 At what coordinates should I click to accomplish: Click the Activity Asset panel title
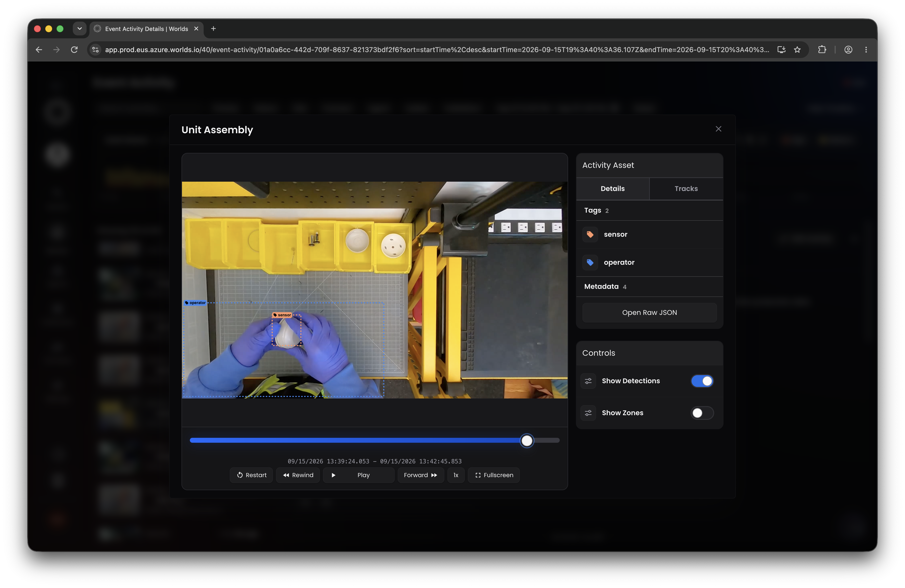pyautogui.click(x=608, y=165)
